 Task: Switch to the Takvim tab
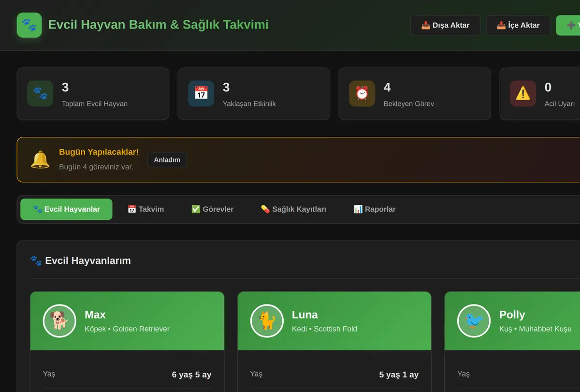pos(145,209)
